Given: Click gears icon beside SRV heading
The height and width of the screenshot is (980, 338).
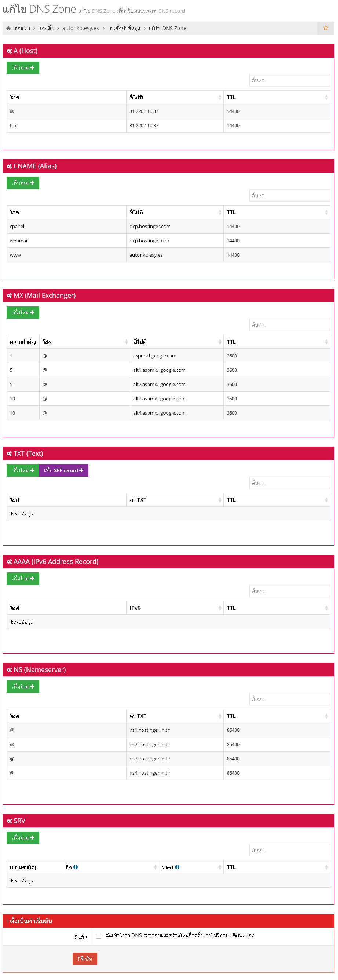Looking at the screenshot, I should tap(9, 821).
